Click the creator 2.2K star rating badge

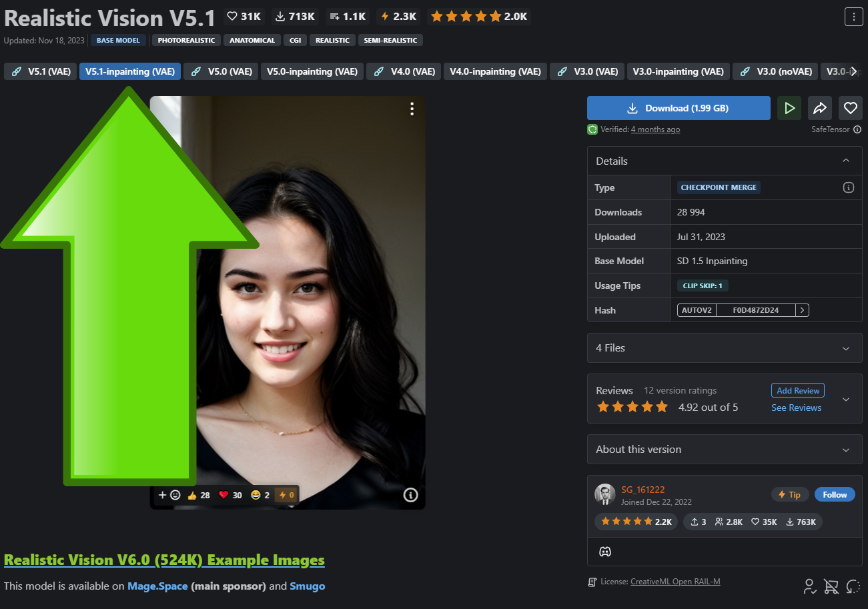click(x=636, y=522)
